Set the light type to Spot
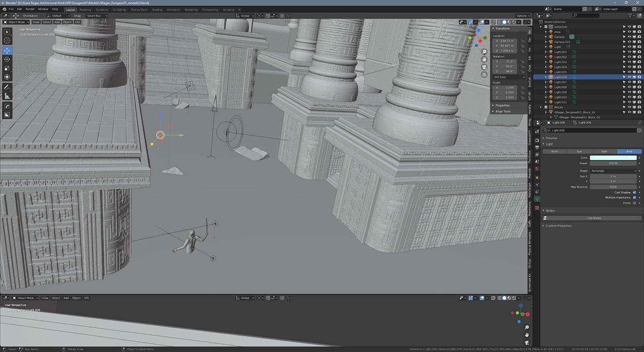This screenshot has width=644, height=352. [604, 151]
